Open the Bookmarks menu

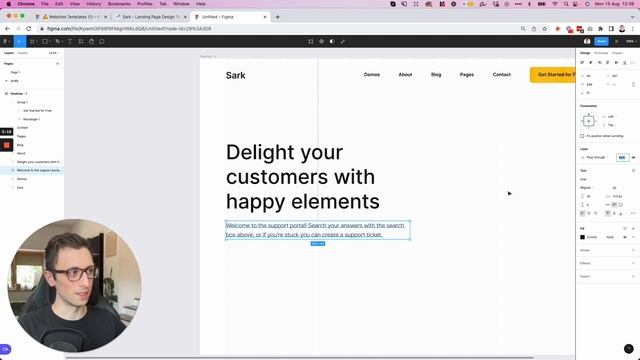[x=119, y=4]
